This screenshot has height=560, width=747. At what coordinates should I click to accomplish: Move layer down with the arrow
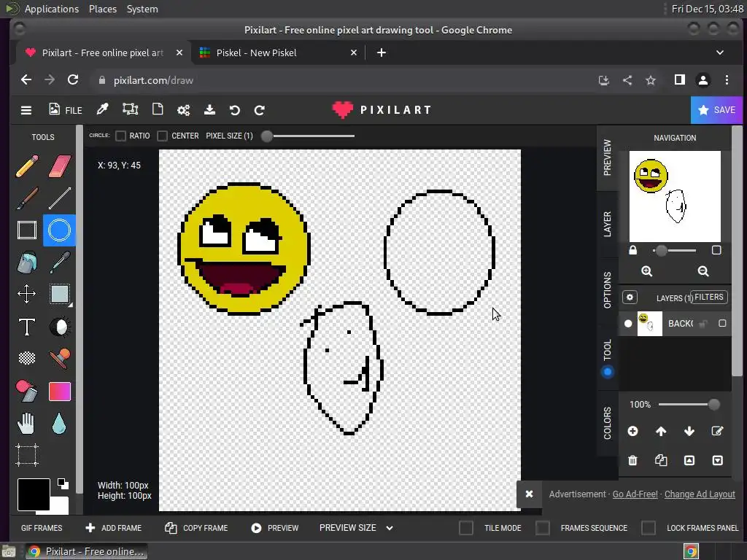coord(689,431)
